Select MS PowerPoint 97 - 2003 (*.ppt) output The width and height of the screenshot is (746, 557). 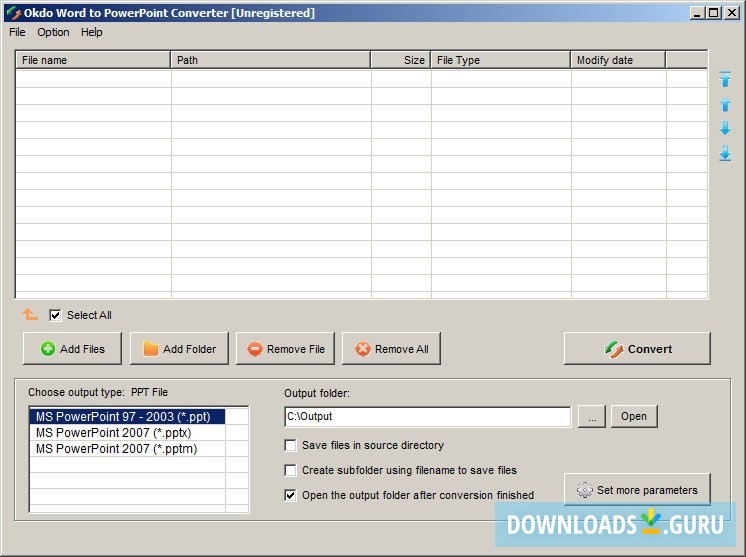[x=127, y=417]
